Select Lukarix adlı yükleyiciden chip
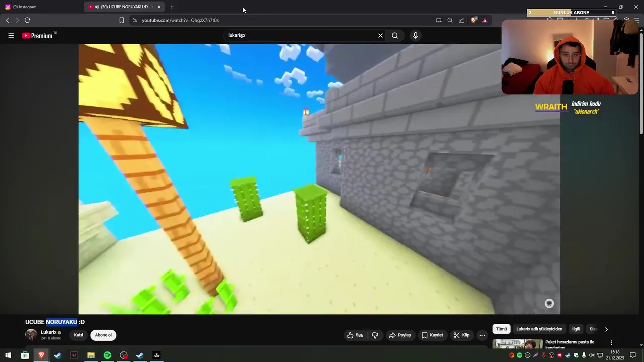The width and height of the screenshot is (644, 362). tap(539, 329)
